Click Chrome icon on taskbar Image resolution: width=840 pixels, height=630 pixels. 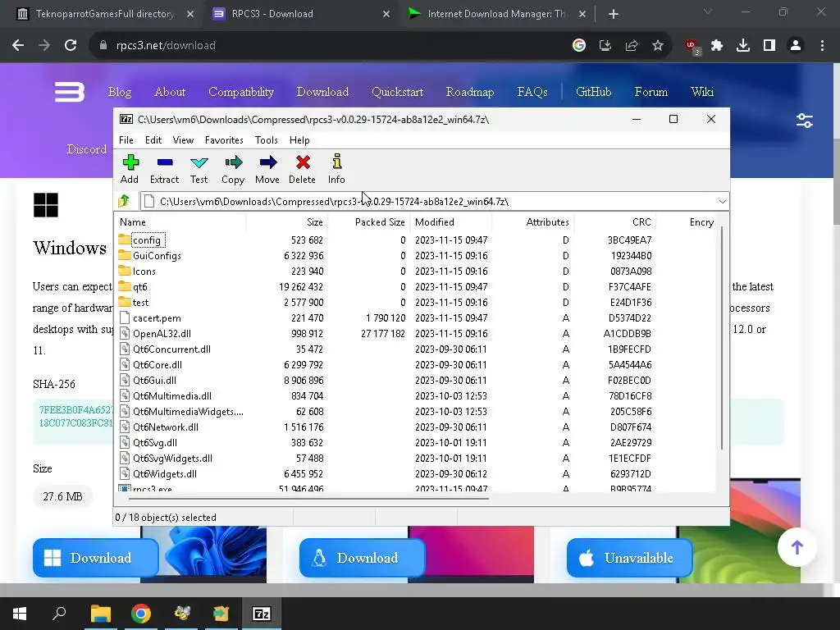141,614
